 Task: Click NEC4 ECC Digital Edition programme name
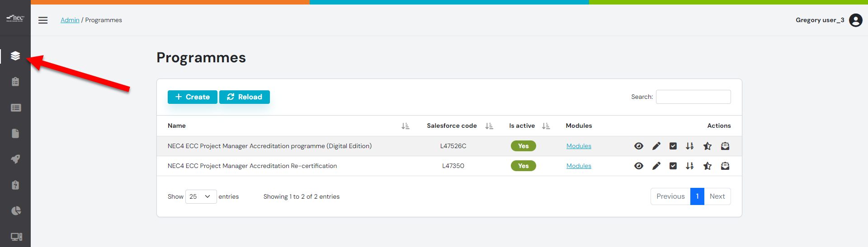pyautogui.click(x=269, y=146)
